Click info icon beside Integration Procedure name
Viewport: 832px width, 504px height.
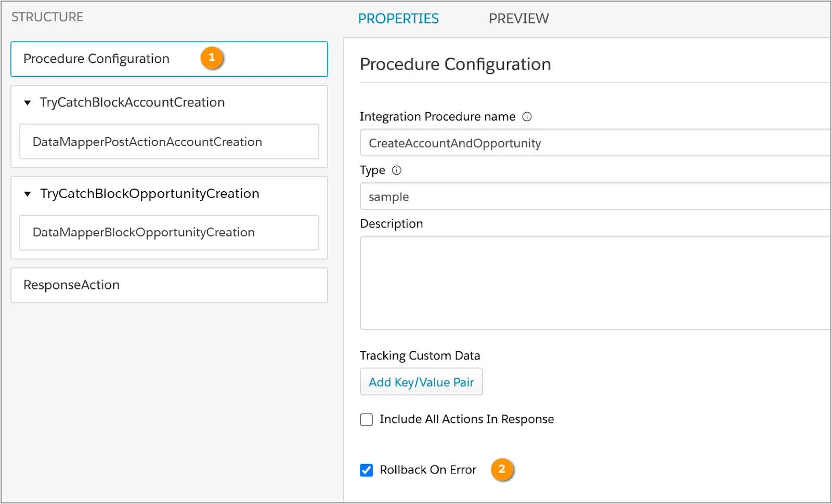pyautogui.click(x=527, y=116)
